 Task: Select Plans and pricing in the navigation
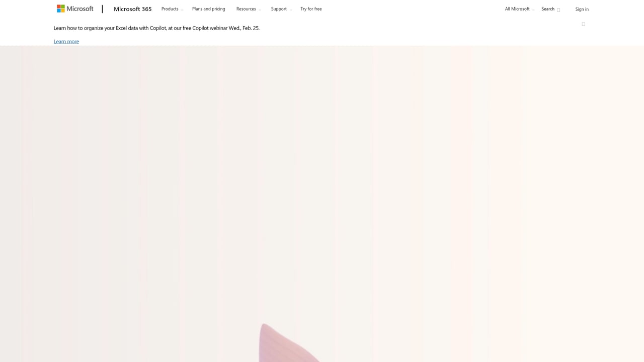click(208, 9)
